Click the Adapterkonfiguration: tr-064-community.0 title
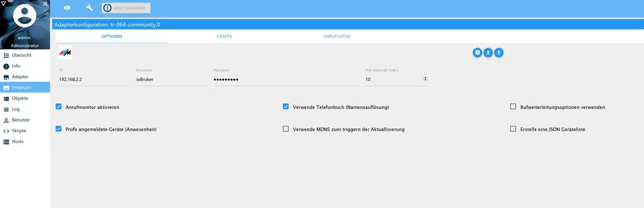The height and width of the screenshot is (208, 644). tap(107, 24)
